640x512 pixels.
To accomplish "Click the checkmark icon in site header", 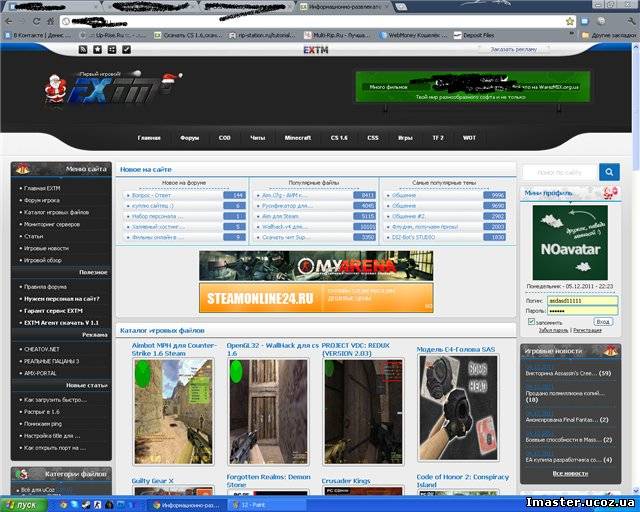I will pyautogui.click(x=127, y=49).
